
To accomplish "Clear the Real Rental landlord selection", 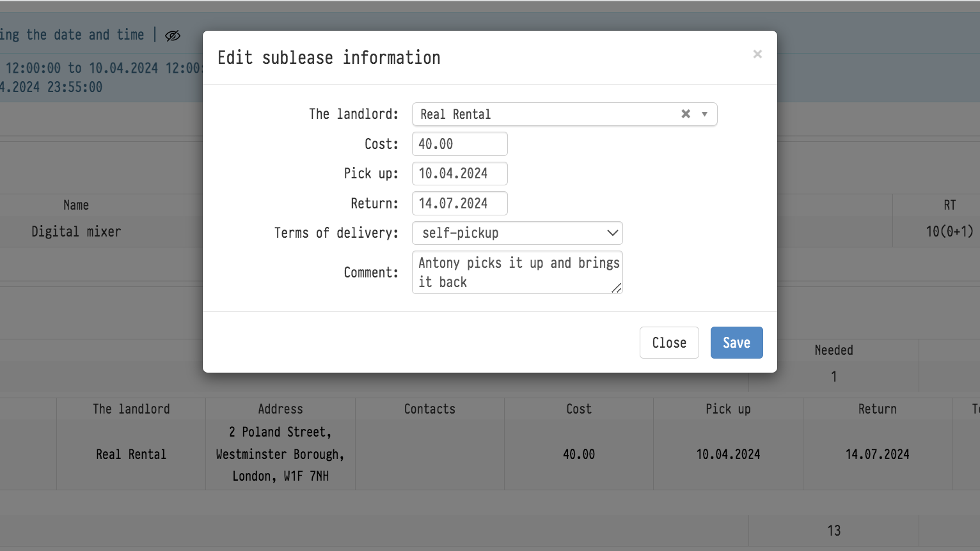I will (686, 114).
